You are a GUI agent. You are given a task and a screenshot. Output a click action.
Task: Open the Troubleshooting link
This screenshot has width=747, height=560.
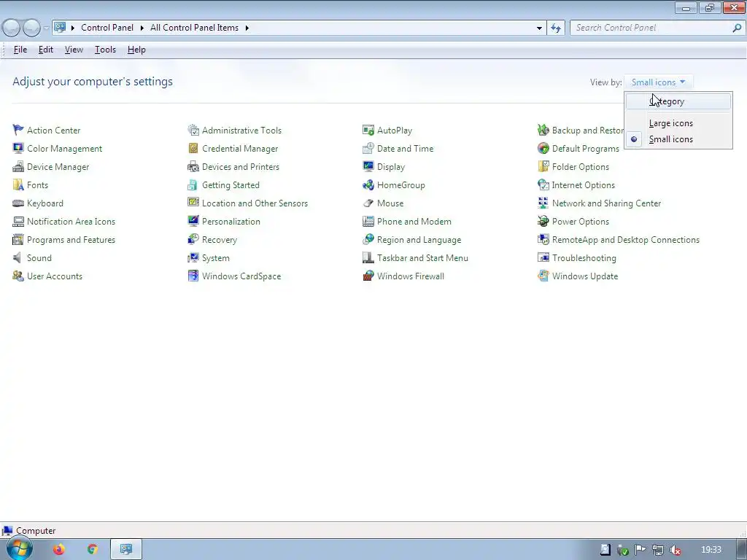tap(584, 257)
